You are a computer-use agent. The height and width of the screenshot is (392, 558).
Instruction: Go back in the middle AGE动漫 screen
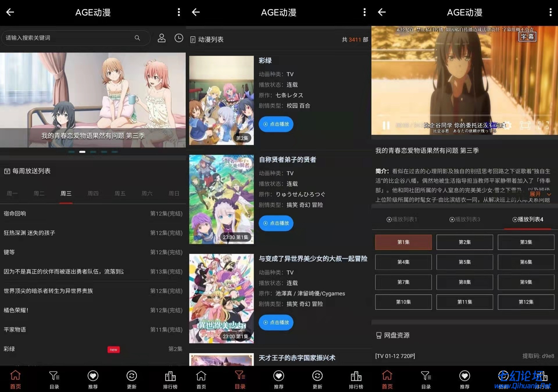196,12
